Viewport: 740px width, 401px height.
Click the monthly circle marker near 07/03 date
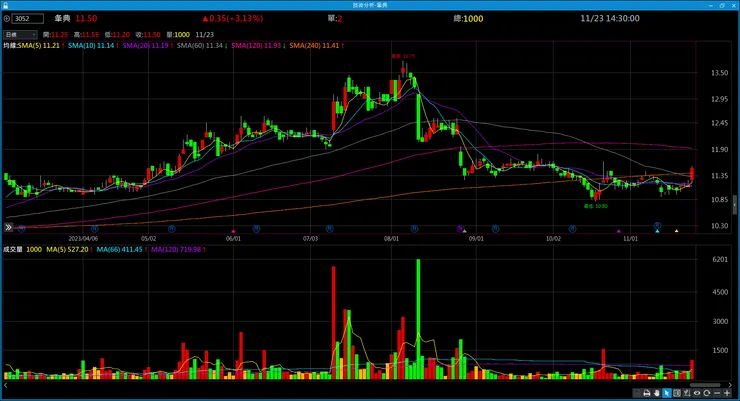[330, 229]
